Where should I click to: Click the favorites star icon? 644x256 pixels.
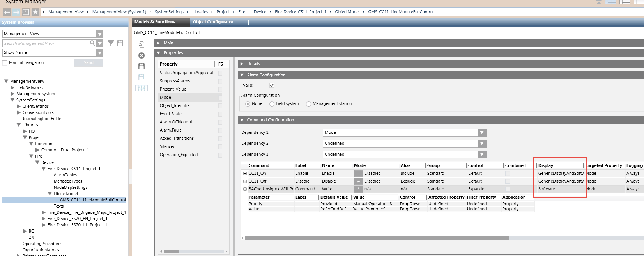[35, 12]
